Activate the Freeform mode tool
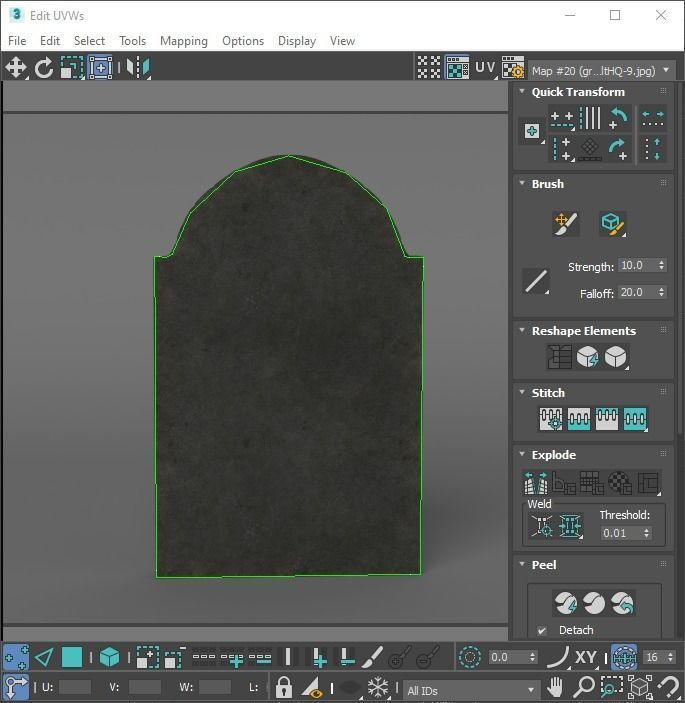The height and width of the screenshot is (703, 685). (100, 68)
